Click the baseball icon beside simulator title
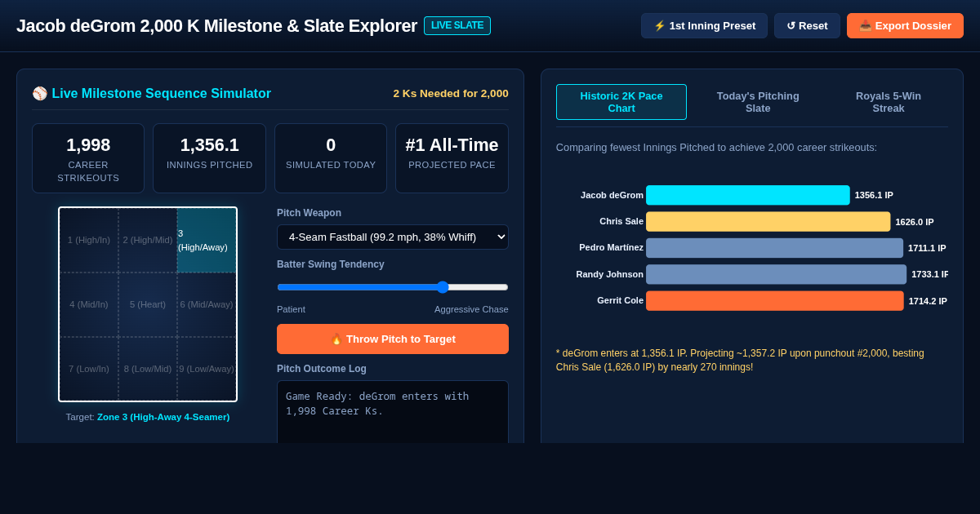 tap(40, 94)
